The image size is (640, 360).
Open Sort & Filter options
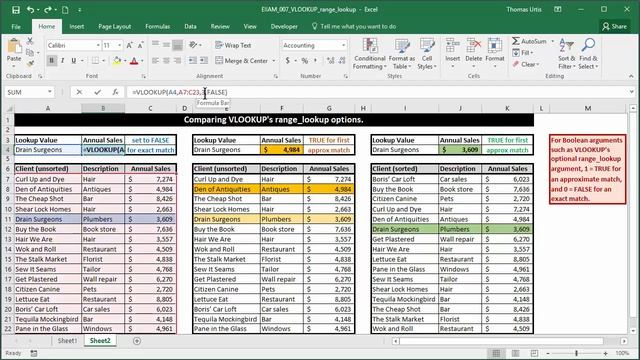pyautogui.click(x=567, y=53)
